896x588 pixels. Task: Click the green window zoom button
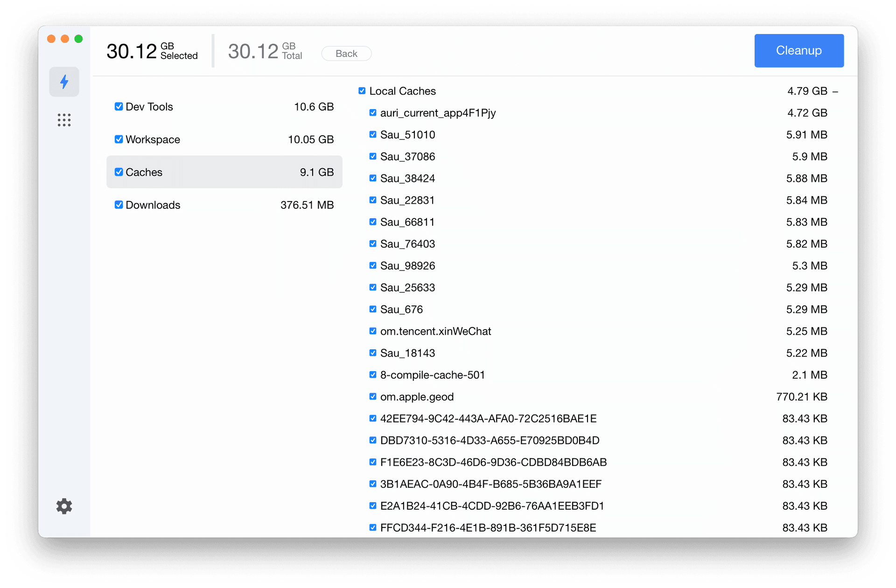(78, 39)
